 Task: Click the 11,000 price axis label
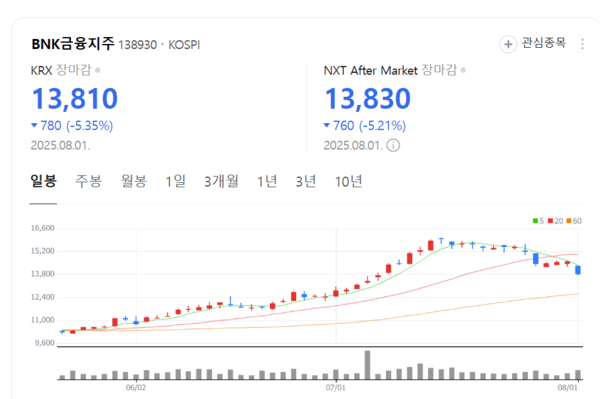coord(42,320)
